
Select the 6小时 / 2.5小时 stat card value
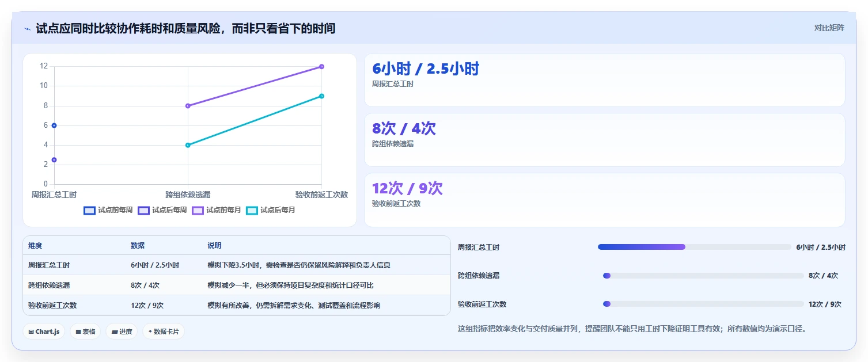click(426, 69)
